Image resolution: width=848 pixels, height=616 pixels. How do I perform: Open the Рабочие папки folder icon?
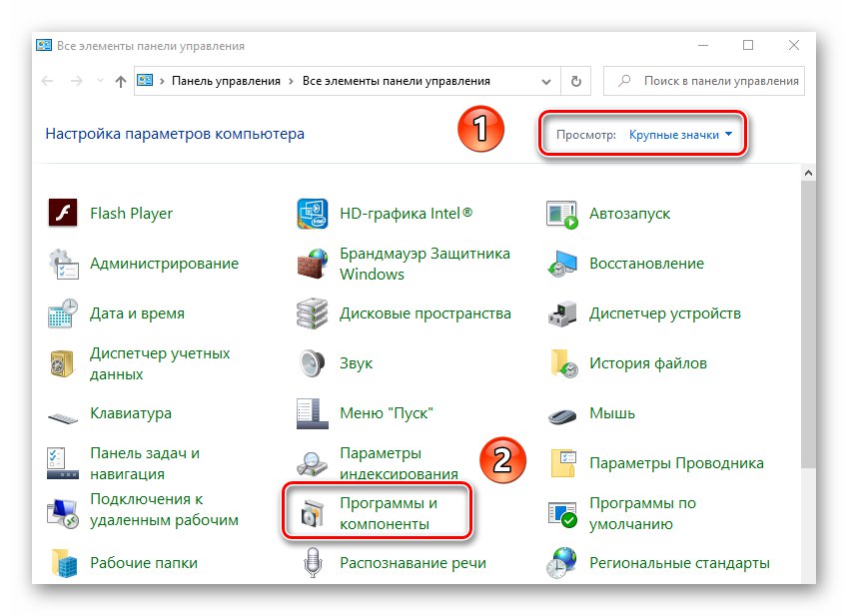(x=64, y=563)
